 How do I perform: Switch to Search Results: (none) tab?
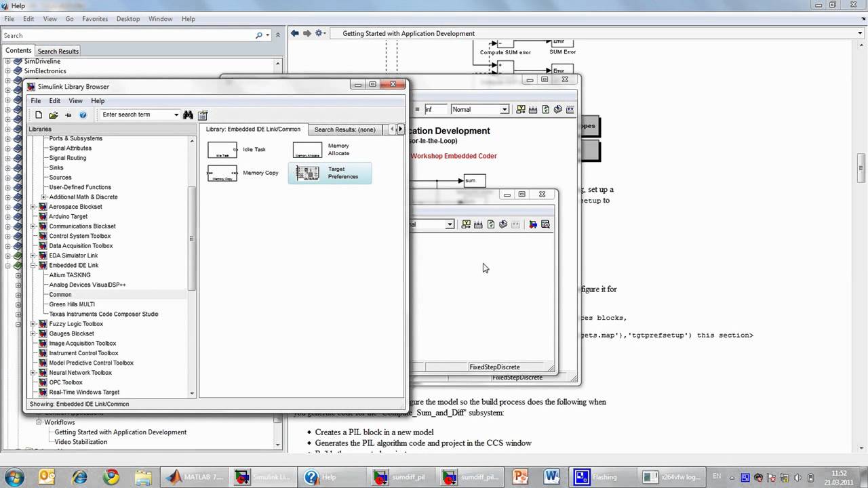pos(344,129)
